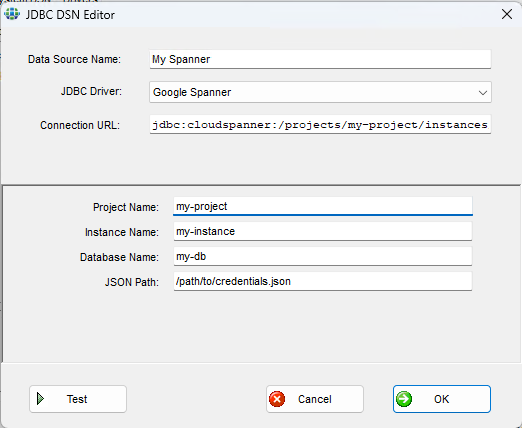The width and height of the screenshot is (522, 428).
Task: Expand driver list with the chevron arrow
Action: coord(483,93)
